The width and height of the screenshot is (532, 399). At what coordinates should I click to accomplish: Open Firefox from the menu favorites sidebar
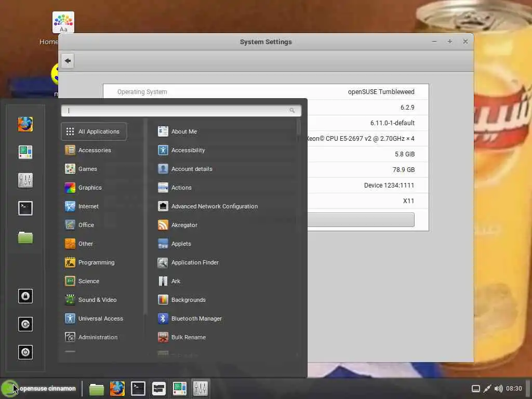[25, 124]
